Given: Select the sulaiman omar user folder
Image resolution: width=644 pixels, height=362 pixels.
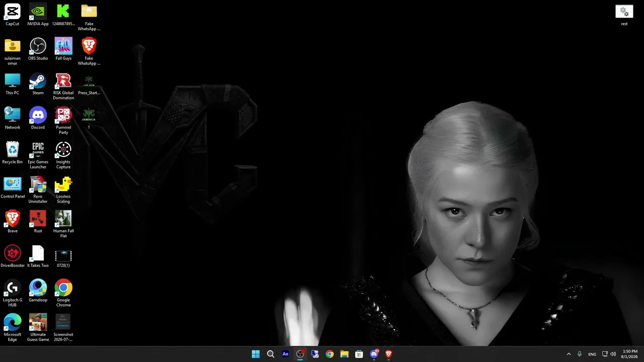Looking at the screenshot, I should click(x=13, y=52).
